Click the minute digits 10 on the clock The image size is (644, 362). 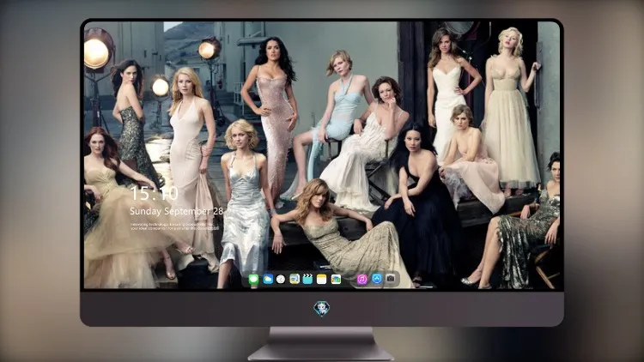[167, 193]
